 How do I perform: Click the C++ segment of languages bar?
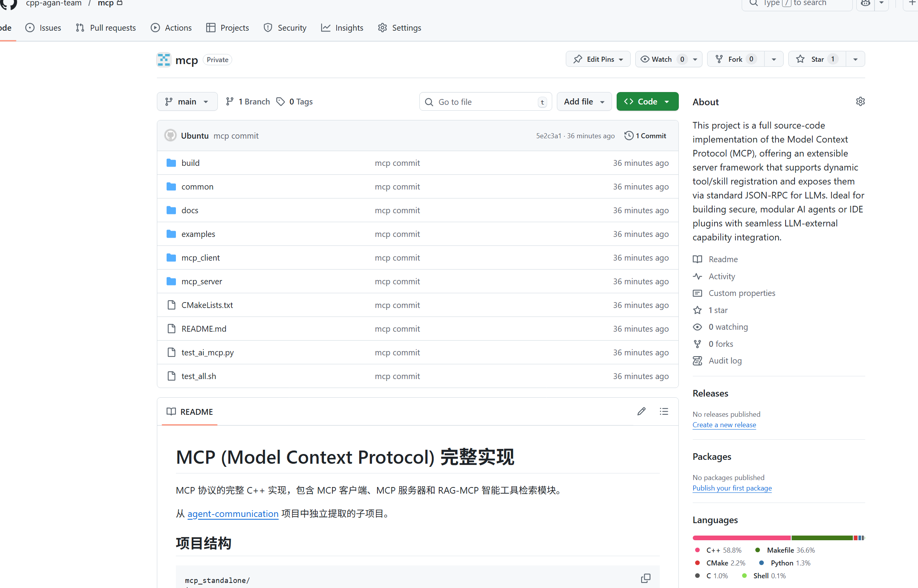(x=741, y=538)
